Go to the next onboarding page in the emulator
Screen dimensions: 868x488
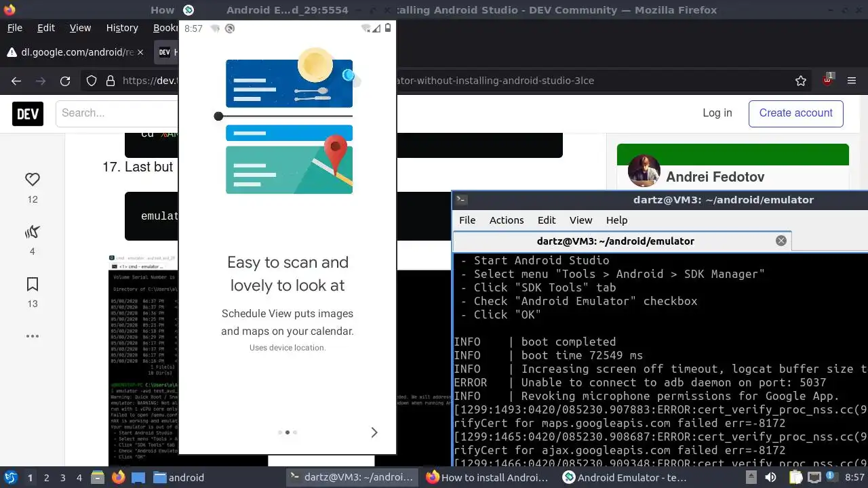[x=374, y=432]
